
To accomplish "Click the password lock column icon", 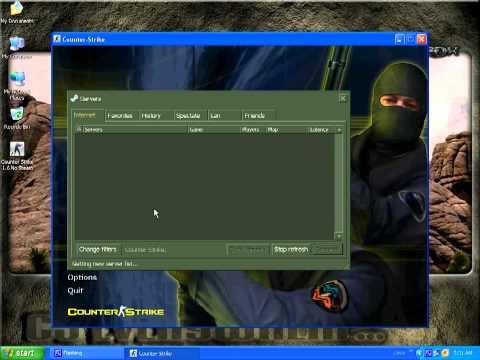I will coord(79,129).
